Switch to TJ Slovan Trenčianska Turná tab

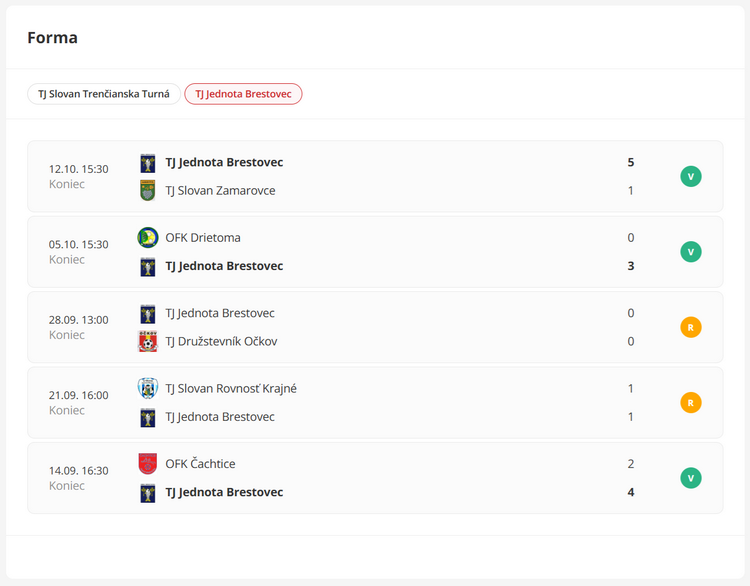click(x=104, y=94)
